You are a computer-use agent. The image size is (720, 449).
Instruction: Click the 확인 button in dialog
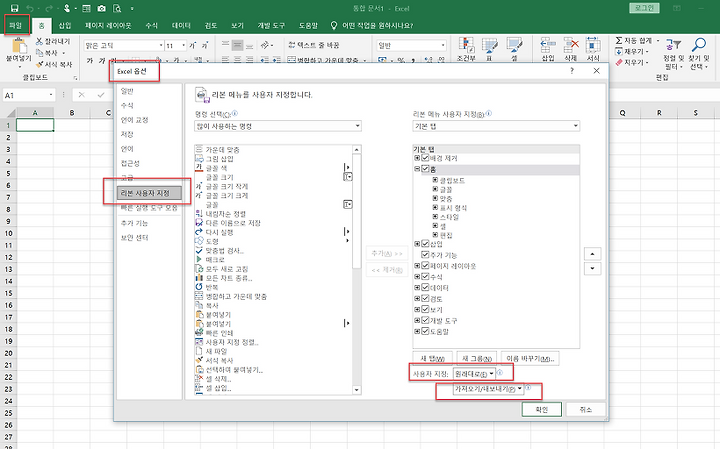pos(542,410)
